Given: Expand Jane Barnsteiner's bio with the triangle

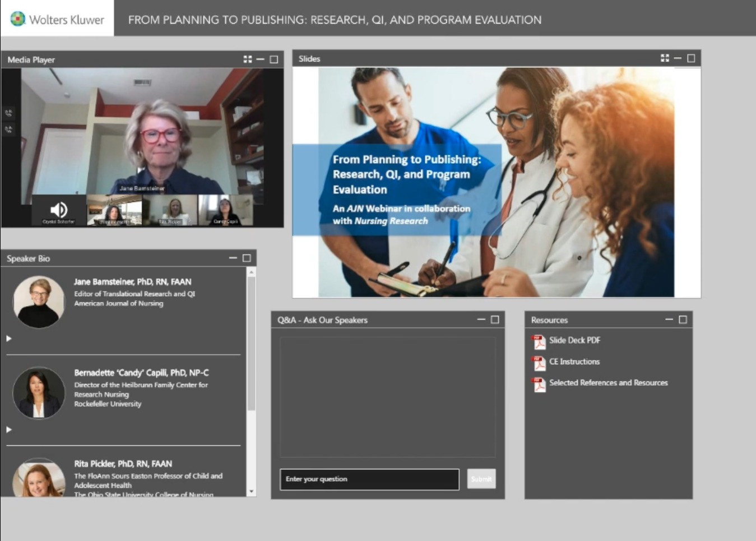Looking at the screenshot, I should [x=9, y=339].
